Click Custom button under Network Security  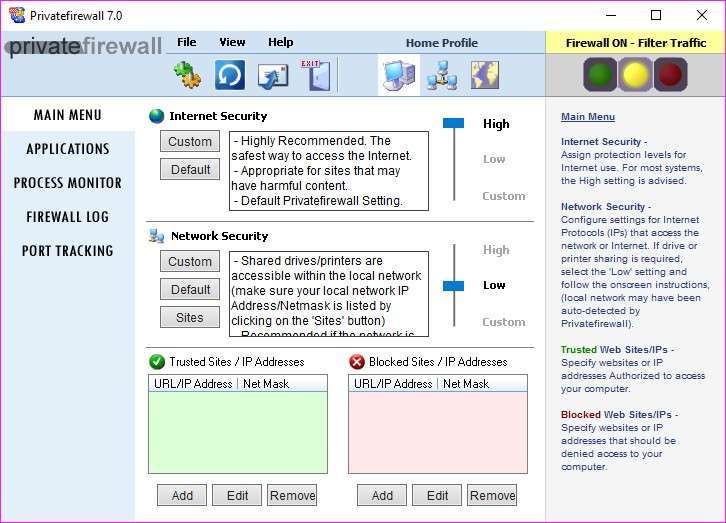click(190, 261)
